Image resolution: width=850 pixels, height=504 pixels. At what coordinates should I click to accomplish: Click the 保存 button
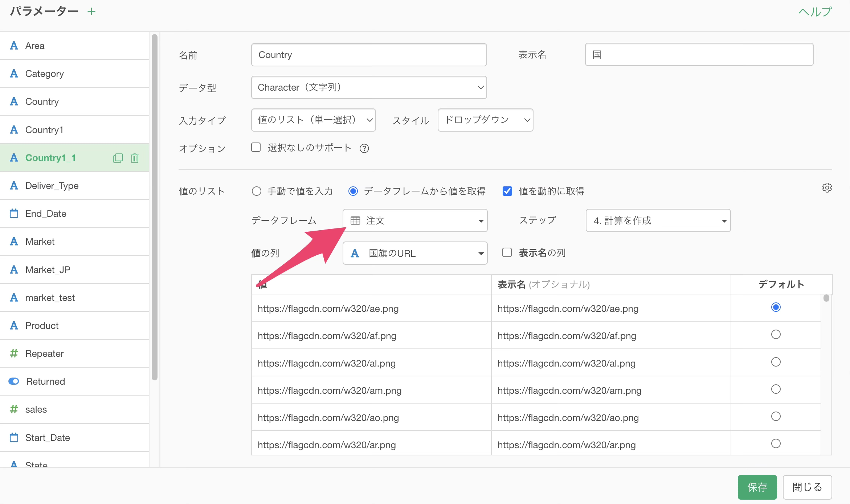[x=757, y=487]
